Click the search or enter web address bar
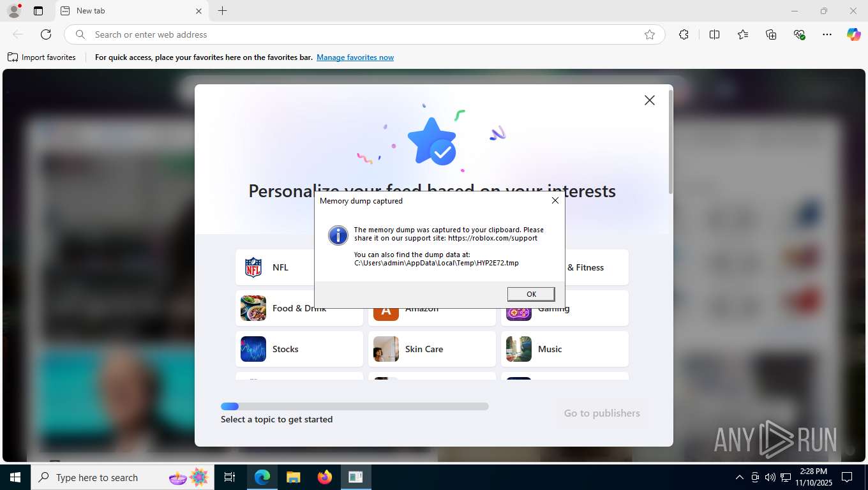 [364, 34]
